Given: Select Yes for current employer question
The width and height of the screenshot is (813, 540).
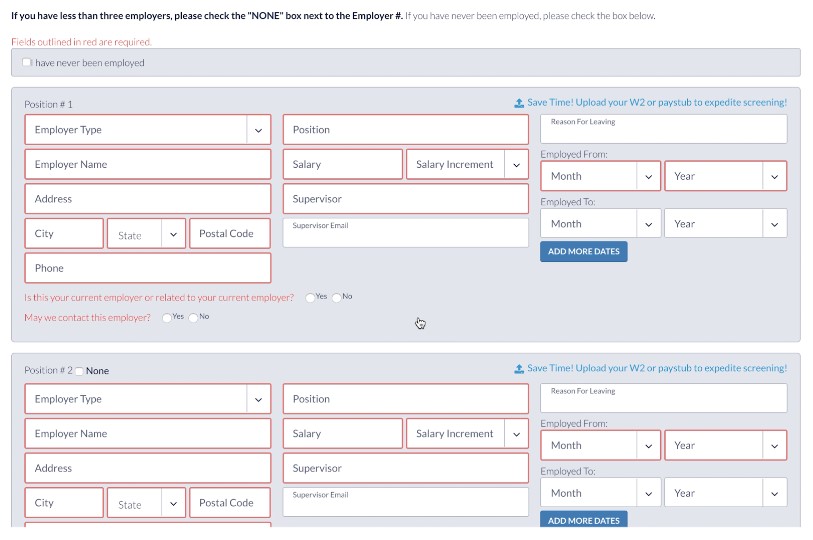Looking at the screenshot, I should click(311, 297).
